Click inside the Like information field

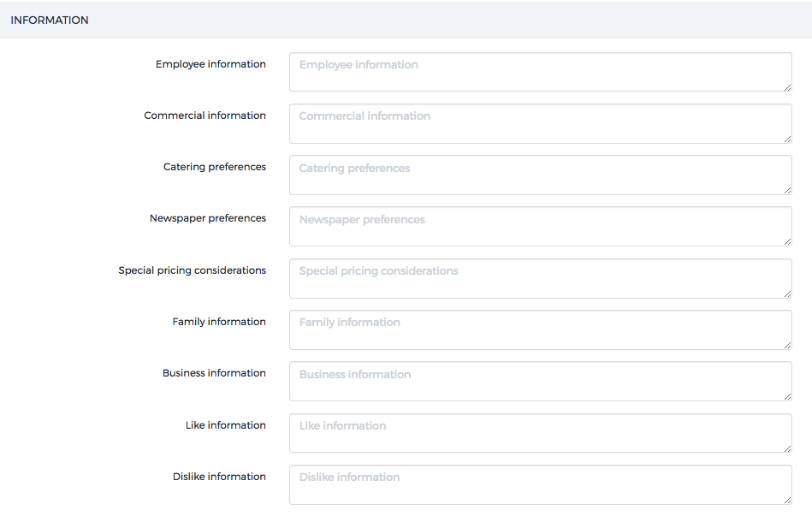click(540, 433)
